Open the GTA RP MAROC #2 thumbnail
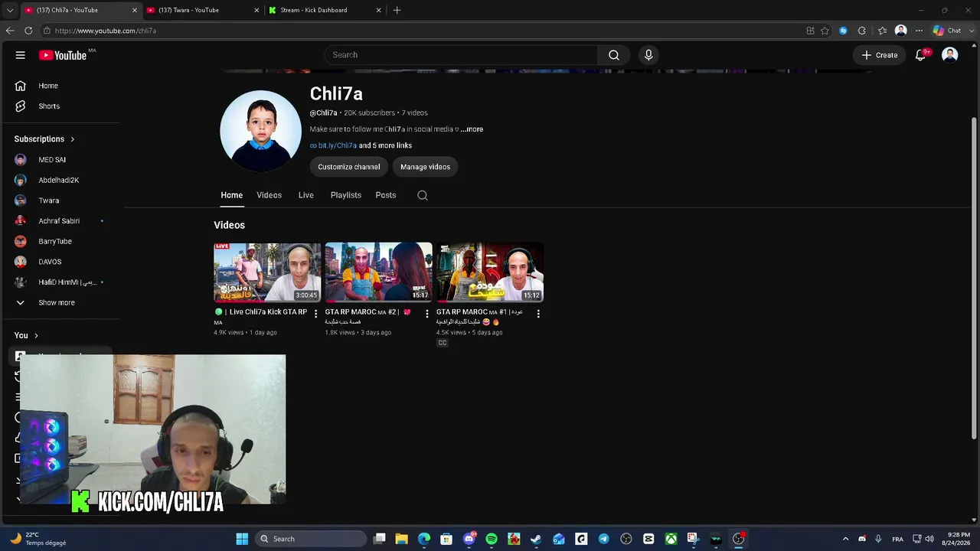Screen dimensions: 980x551 point(378,272)
